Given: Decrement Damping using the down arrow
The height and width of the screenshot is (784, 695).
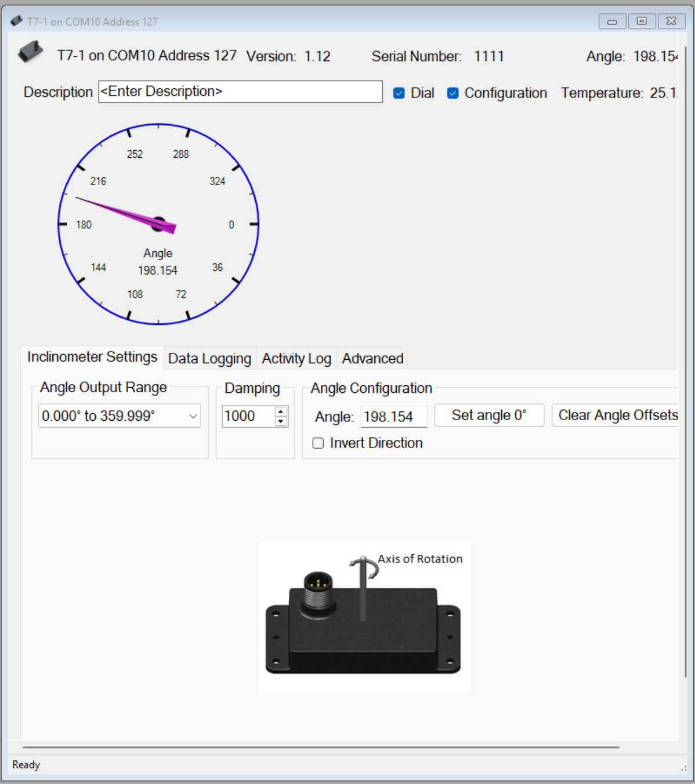Looking at the screenshot, I should pyautogui.click(x=281, y=421).
